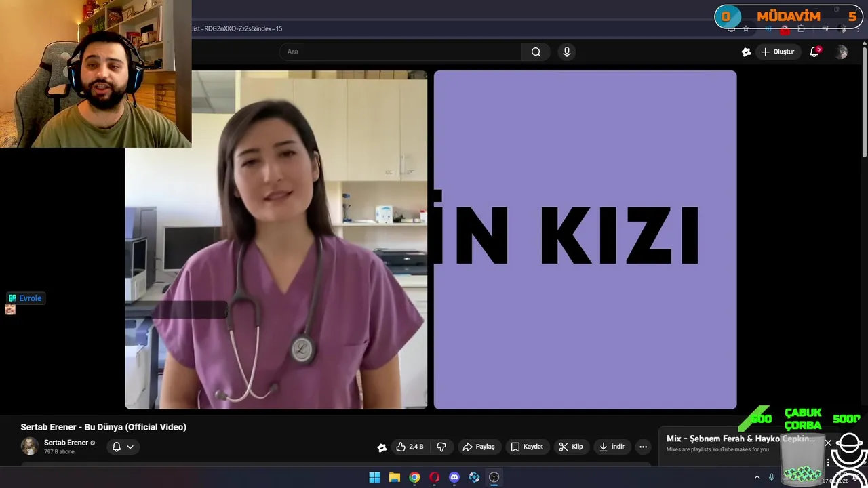Open File Explorer from the taskbar
The height and width of the screenshot is (488, 868).
tap(395, 477)
